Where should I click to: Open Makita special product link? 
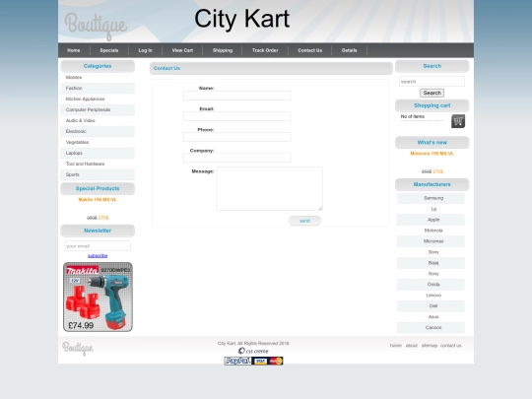tap(98, 199)
